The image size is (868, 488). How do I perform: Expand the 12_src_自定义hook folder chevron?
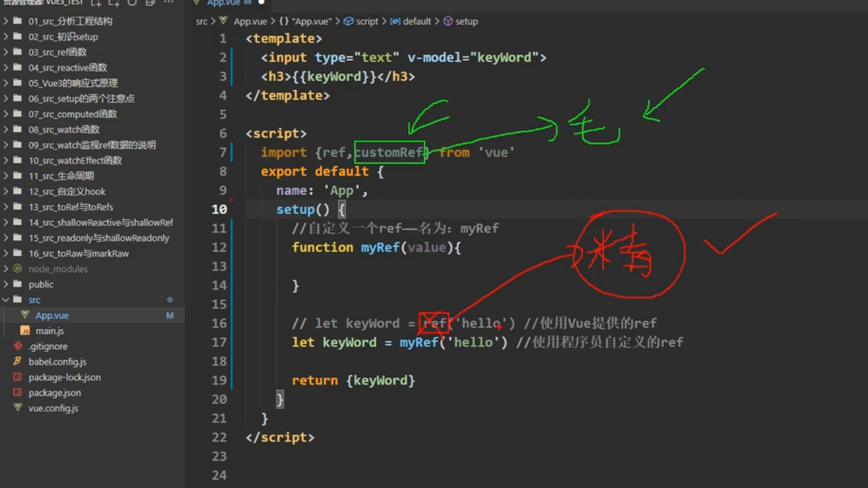click(6, 192)
